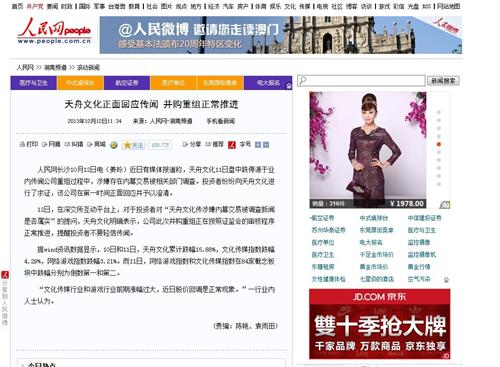Click the 湖南频道 breadcrumb link

tap(55, 67)
